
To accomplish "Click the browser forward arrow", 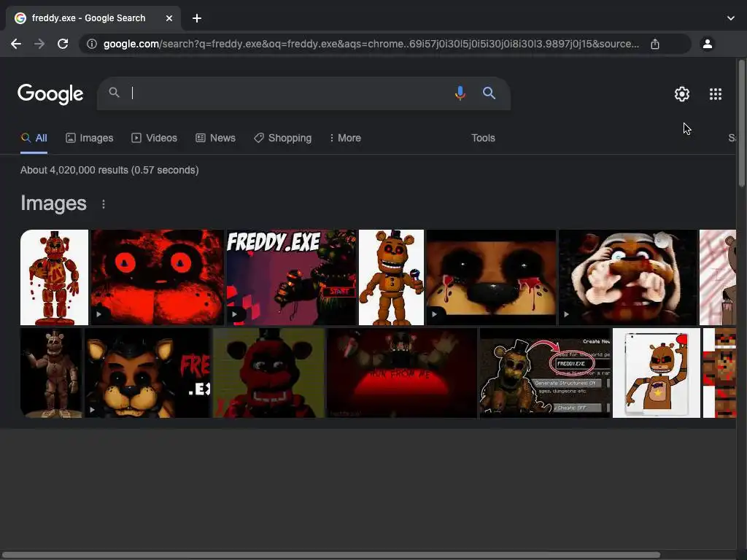I will pos(39,44).
